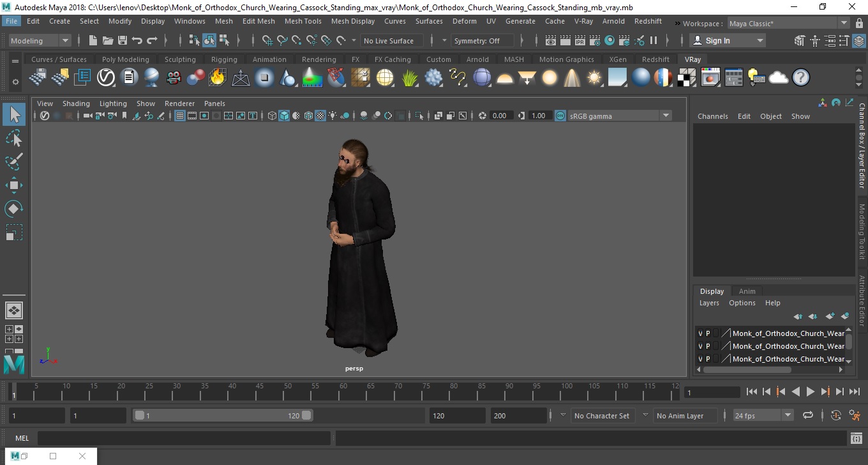Expand the Symmetry Off dropdown
The image size is (868, 465).
click(482, 40)
